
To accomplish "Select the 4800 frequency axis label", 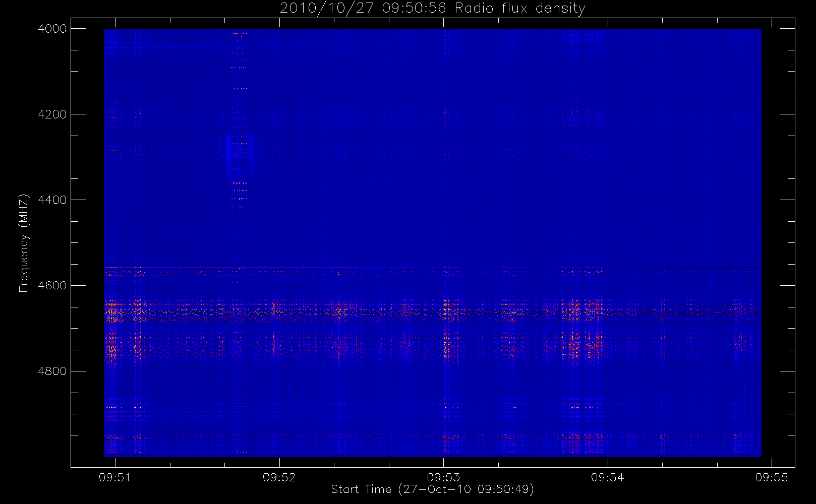I will pyautogui.click(x=52, y=371).
